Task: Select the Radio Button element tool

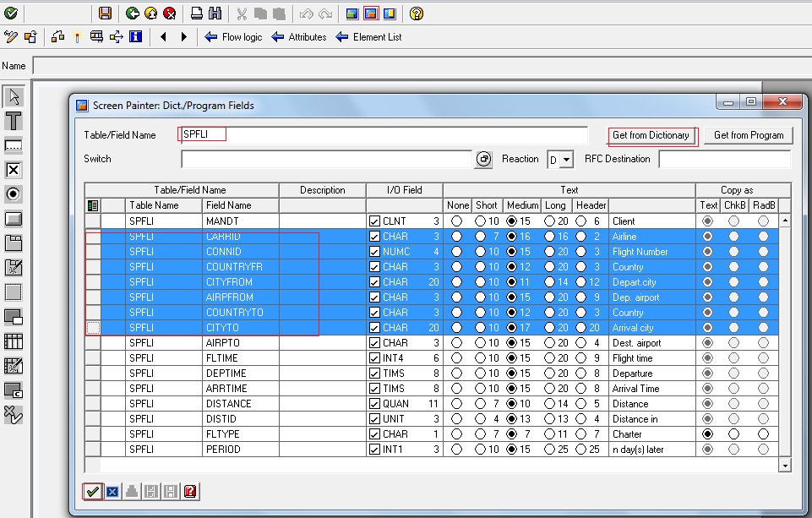Action: pyautogui.click(x=14, y=194)
